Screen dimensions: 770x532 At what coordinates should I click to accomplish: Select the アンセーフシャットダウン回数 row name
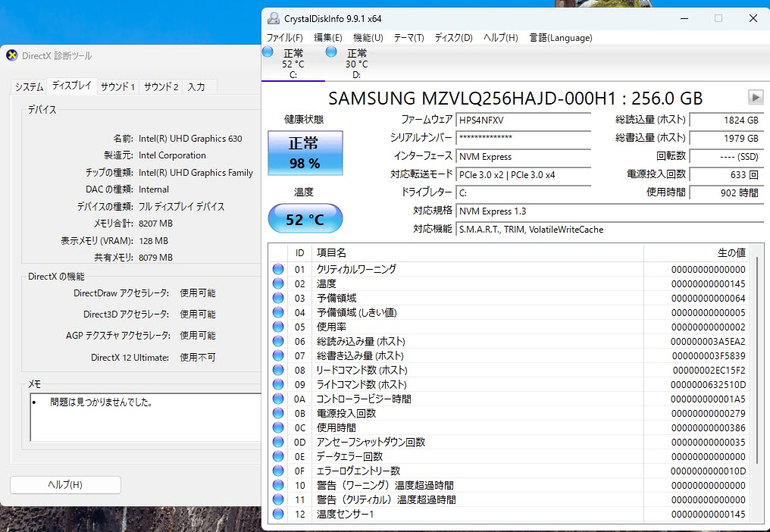(371, 442)
